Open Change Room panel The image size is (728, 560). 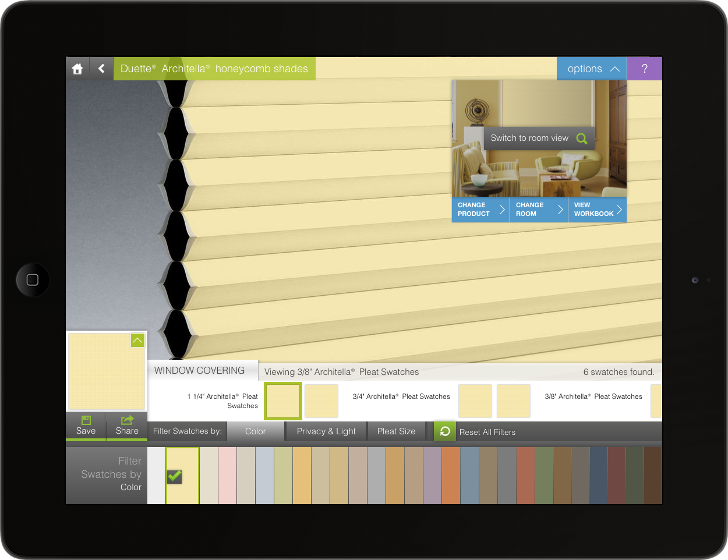point(539,210)
